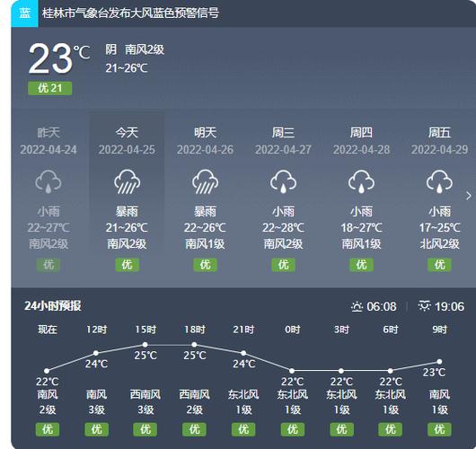
Task: Click the chart point for 21时
Action: [243, 353]
